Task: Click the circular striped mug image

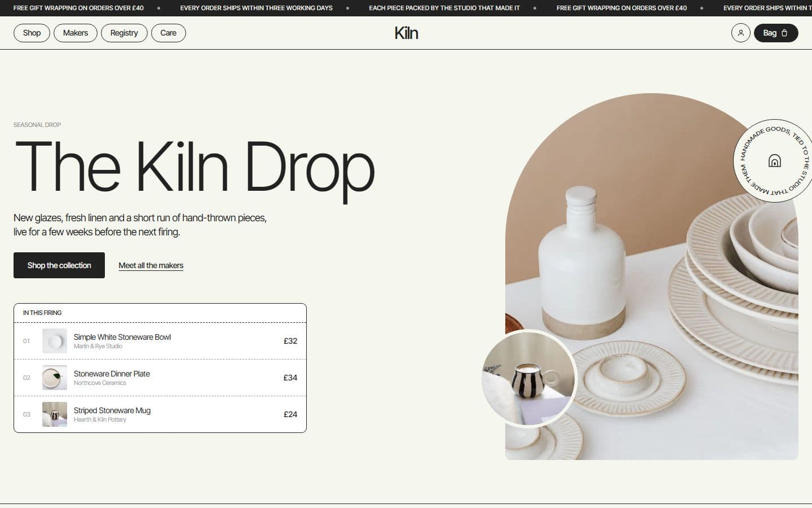Action: tap(529, 378)
